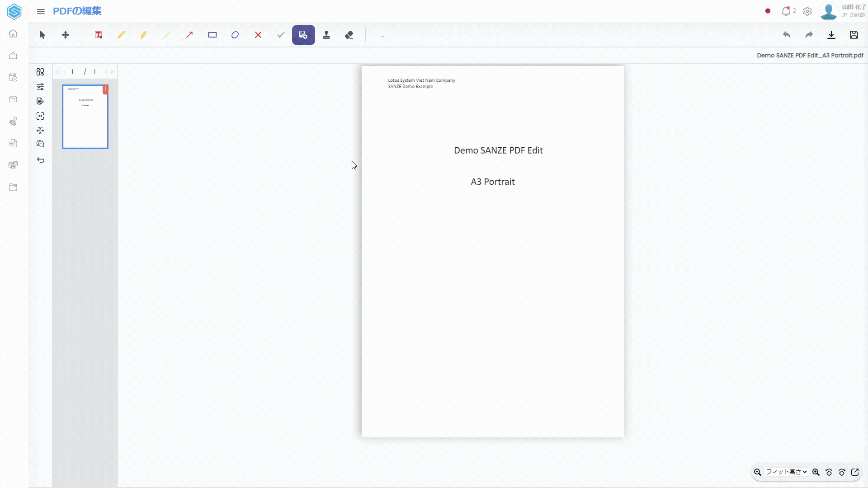
Task: Pick the yellow highlighter marker tool
Action: point(144,35)
